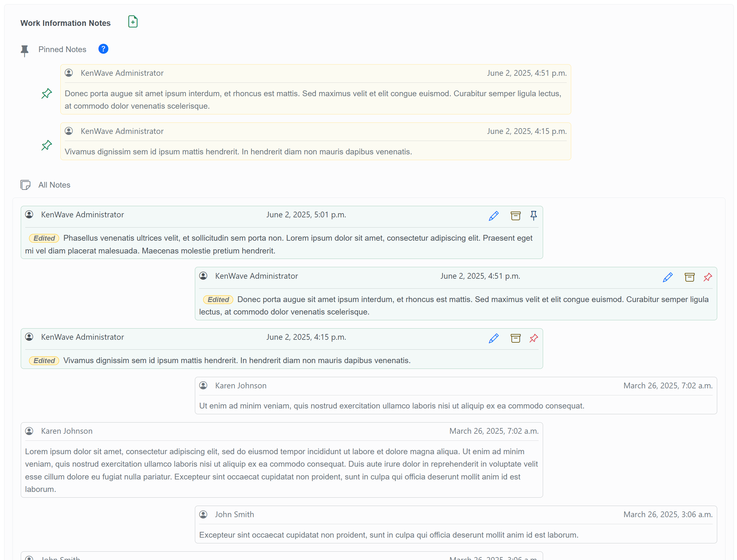Archive the 5:01 p.m. note
The height and width of the screenshot is (560, 737).
point(515,216)
